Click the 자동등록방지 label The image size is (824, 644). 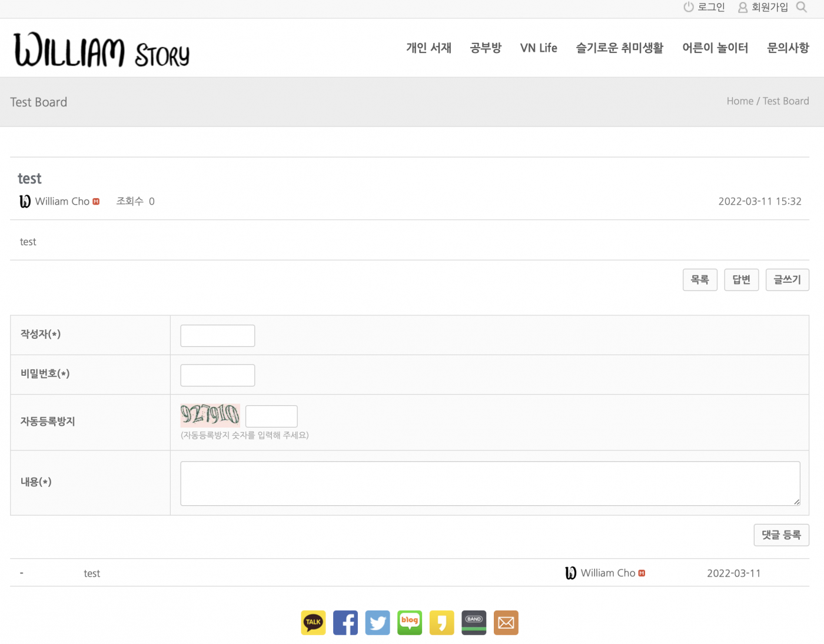[48, 422]
